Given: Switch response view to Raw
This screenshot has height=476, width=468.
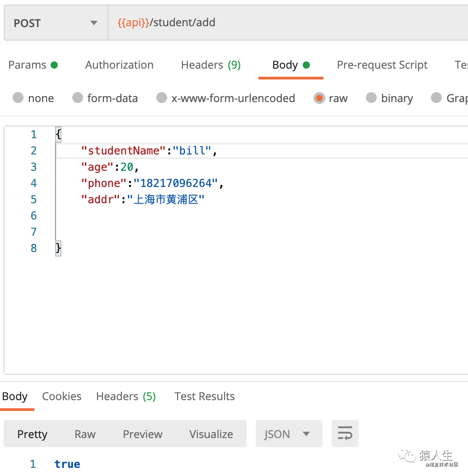Looking at the screenshot, I should coord(85,434).
